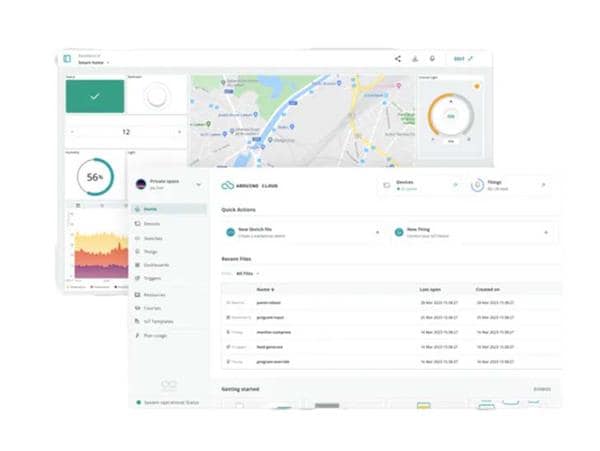Select Home in the sidebar

point(151,209)
